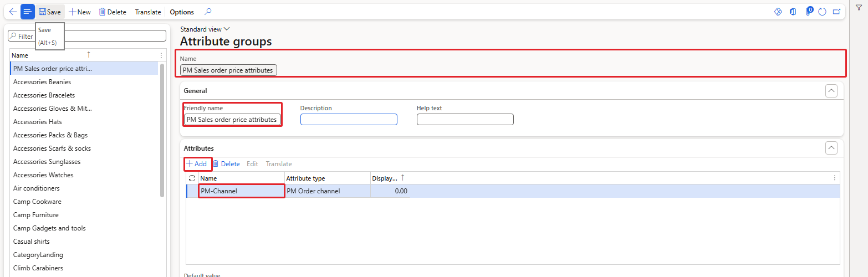Click the attribute groups list scrollbar
The height and width of the screenshot is (277, 868).
pyautogui.click(x=162, y=130)
